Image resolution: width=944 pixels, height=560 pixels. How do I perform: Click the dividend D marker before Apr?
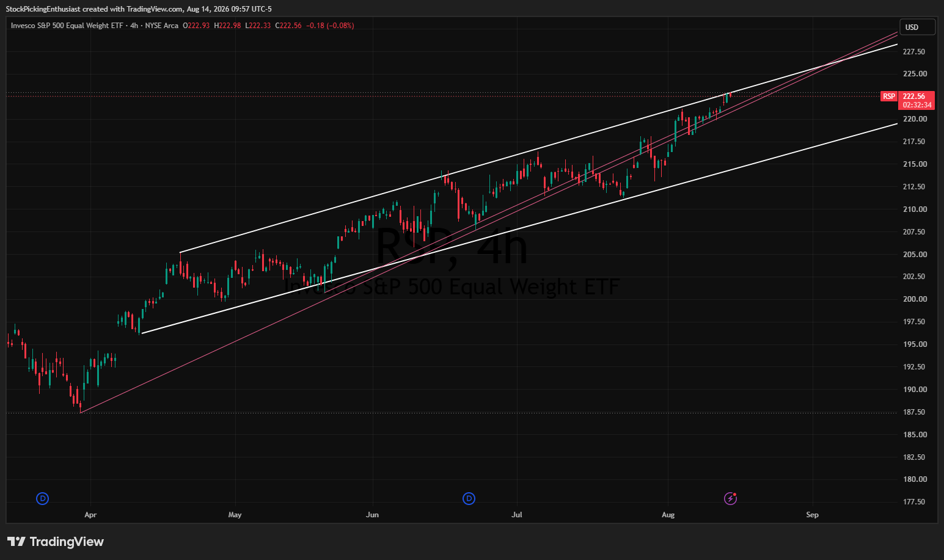coord(43,499)
